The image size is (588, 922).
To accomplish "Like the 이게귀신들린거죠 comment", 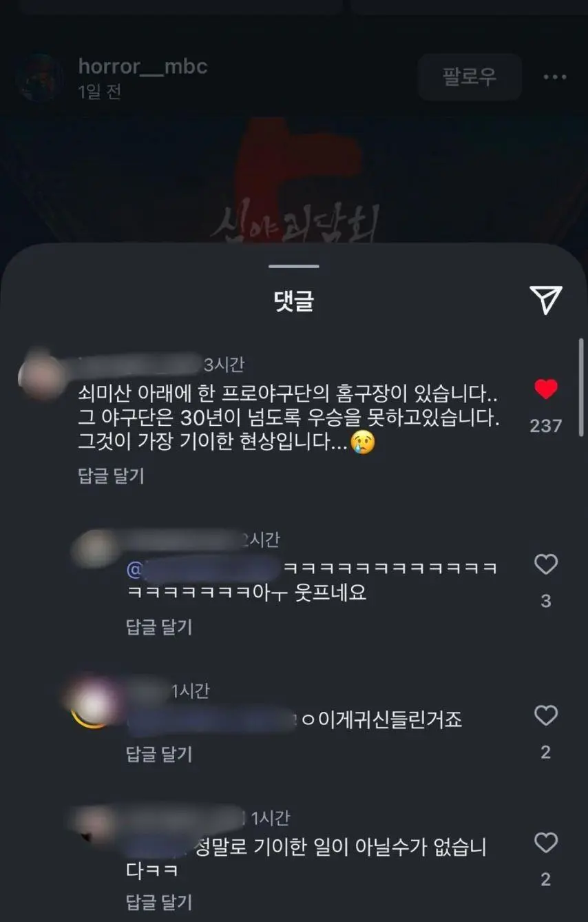I will tap(546, 716).
